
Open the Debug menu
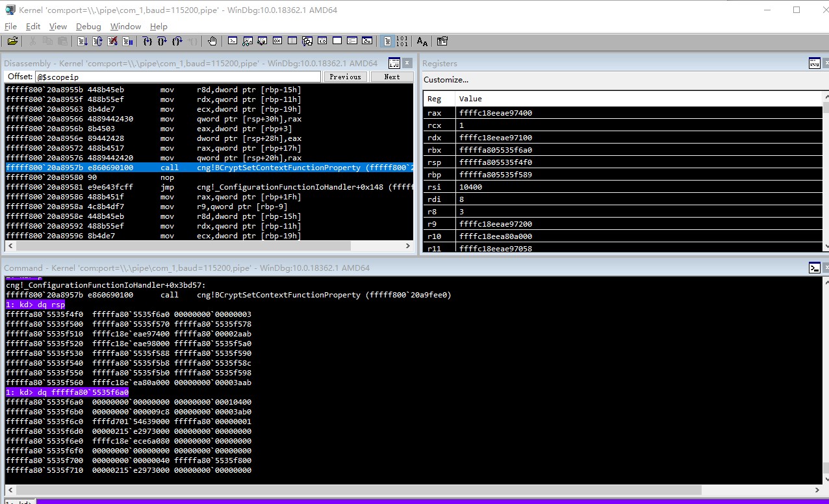(x=88, y=27)
